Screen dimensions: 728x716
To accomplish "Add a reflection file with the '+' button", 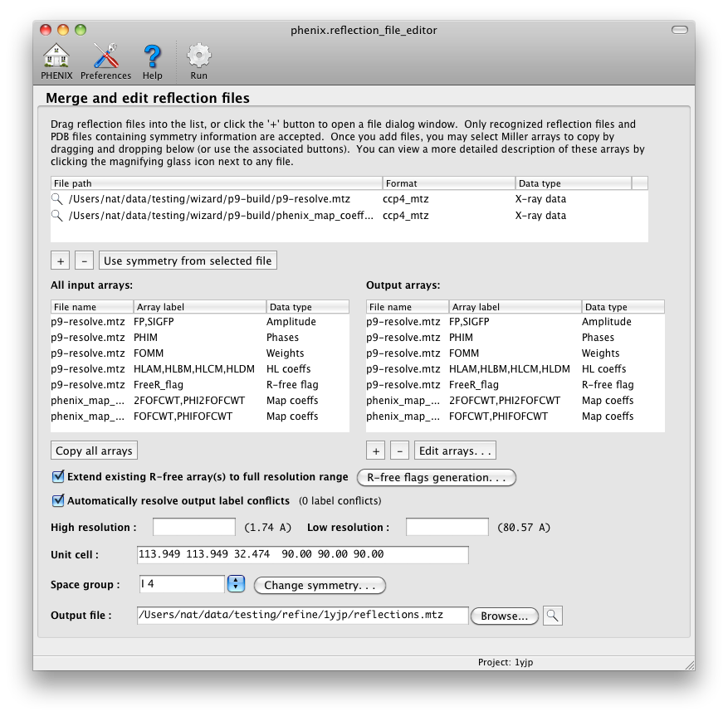I will [x=59, y=260].
